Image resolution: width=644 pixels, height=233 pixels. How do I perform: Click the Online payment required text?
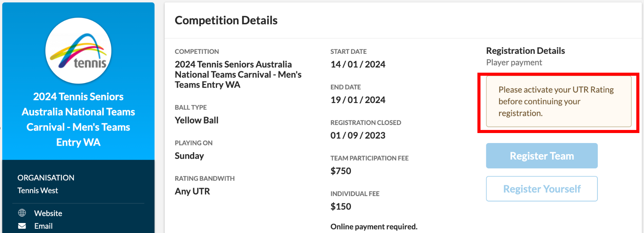click(x=374, y=227)
